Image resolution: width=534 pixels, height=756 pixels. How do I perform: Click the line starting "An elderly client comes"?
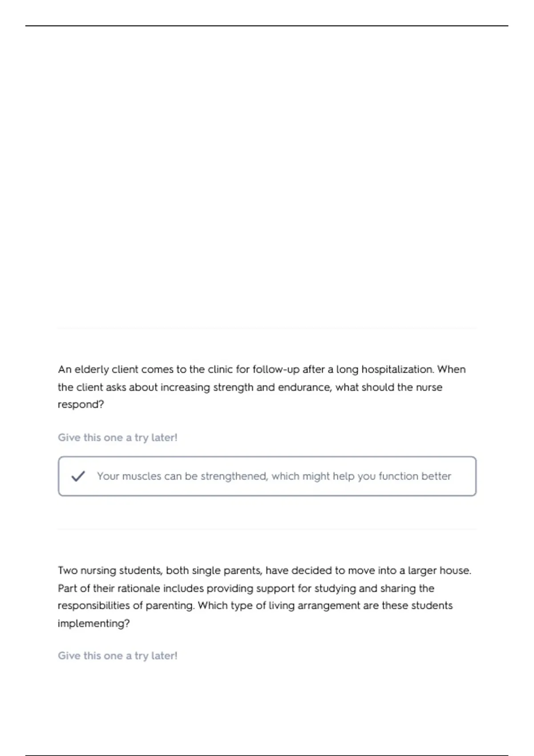(x=262, y=370)
